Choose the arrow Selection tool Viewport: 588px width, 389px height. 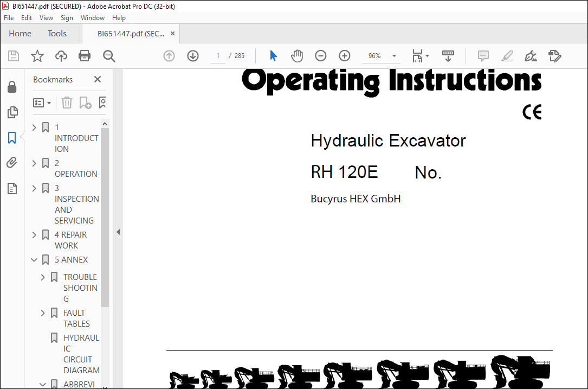click(273, 56)
